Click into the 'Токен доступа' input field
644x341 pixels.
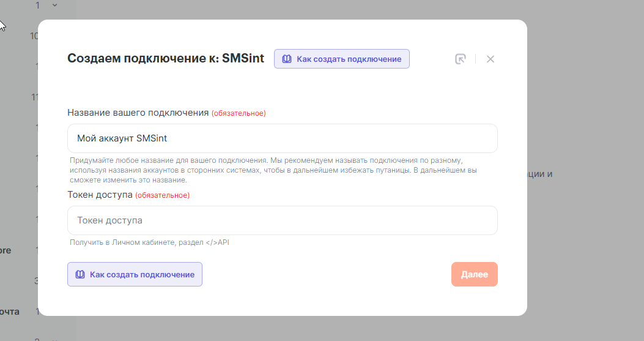click(282, 220)
